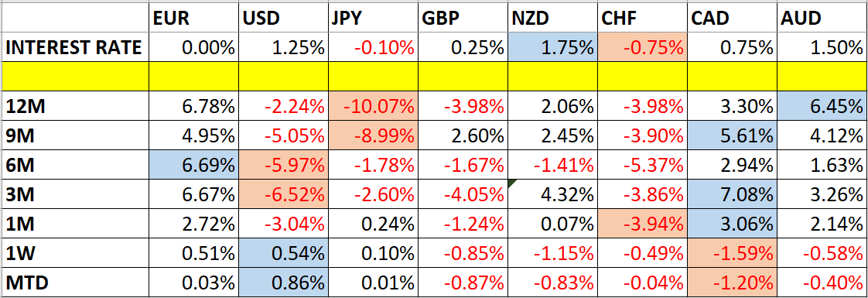Click the USD 3M cell -6.52%

coord(283,194)
